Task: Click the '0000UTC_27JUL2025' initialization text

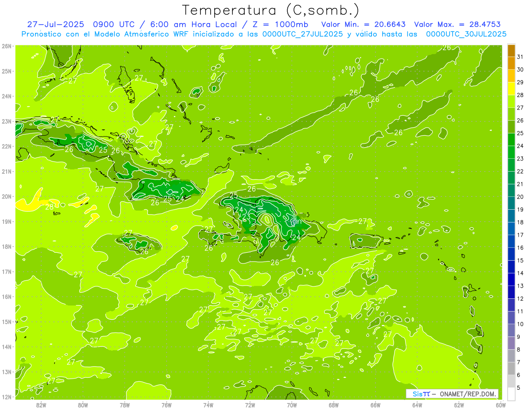Action: 303,34
